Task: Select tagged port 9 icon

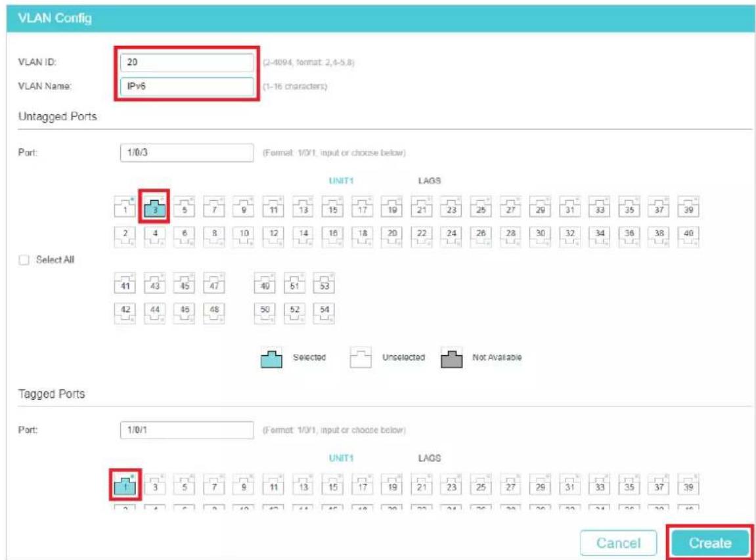Action: (x=244, y=485)
